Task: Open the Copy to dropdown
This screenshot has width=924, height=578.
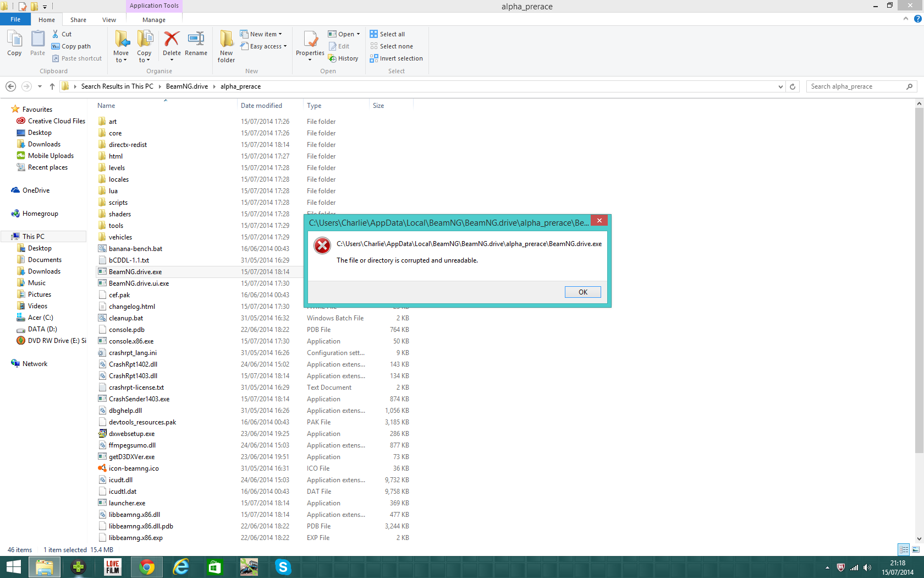Action: click(144, 60)
